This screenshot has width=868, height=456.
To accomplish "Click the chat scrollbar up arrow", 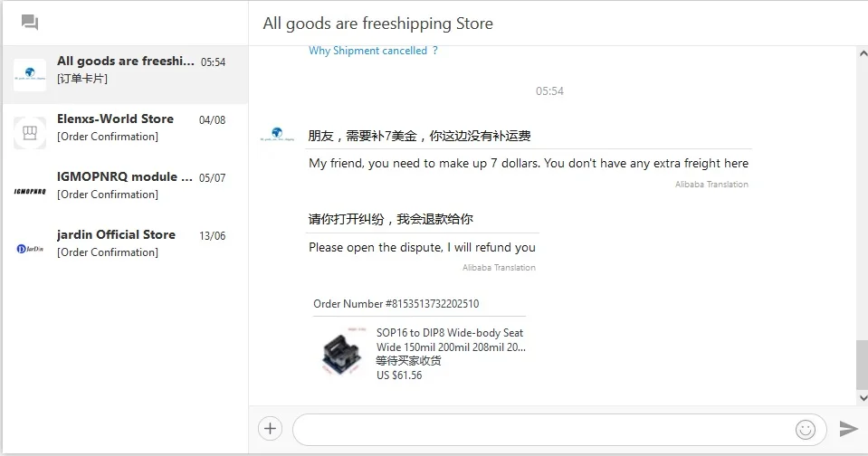I will pos(863,53).
